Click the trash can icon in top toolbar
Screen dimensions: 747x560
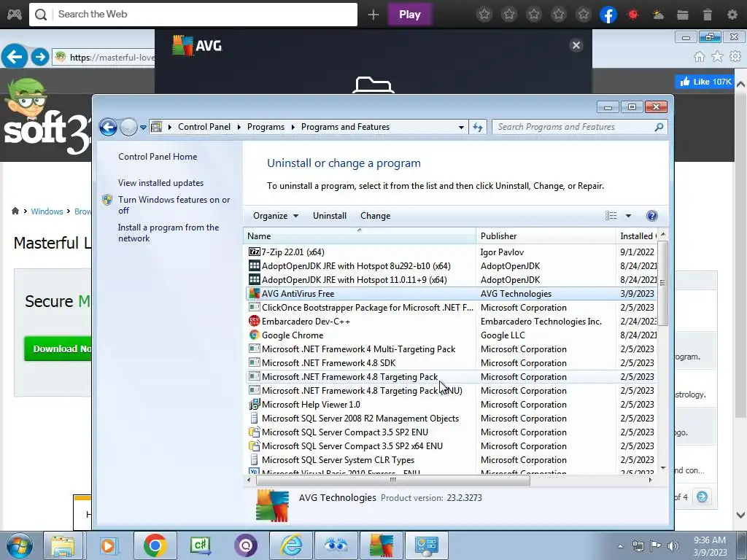click(x=708, y=15)
